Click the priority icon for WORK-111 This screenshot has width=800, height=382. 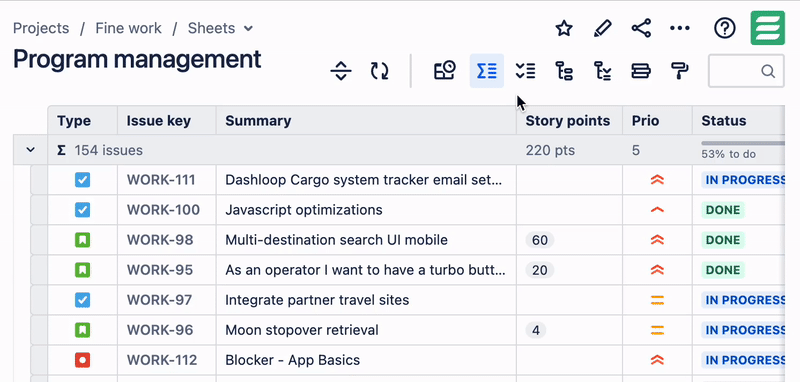pyautogui.click(x=657, y=180)
